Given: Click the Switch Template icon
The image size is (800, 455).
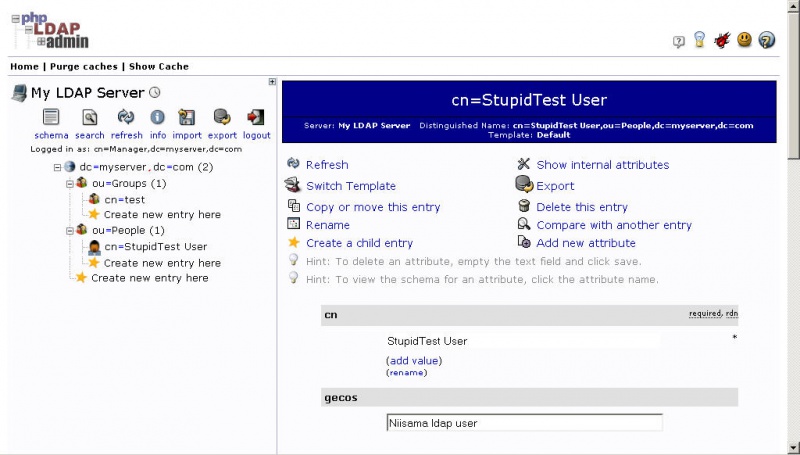Looking at the screenshot, I should pos(292,185).
